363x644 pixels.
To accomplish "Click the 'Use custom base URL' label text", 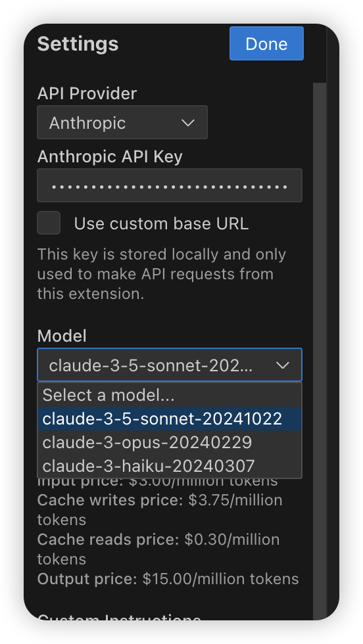I will (161, 223).
